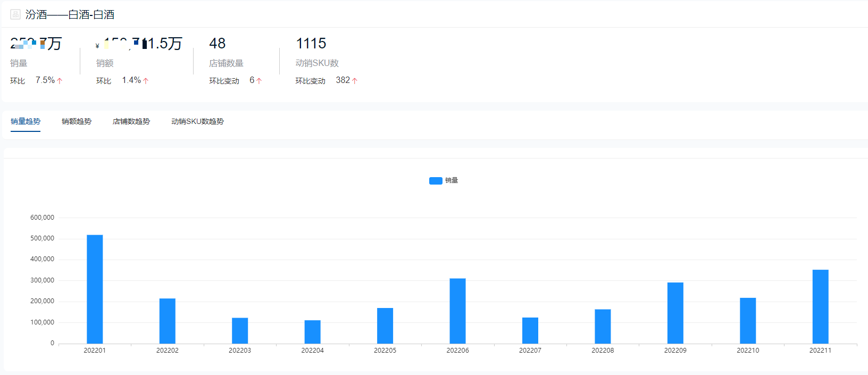
Task: Click the 202201 sales bar
Action: click(x=95, y=289)
